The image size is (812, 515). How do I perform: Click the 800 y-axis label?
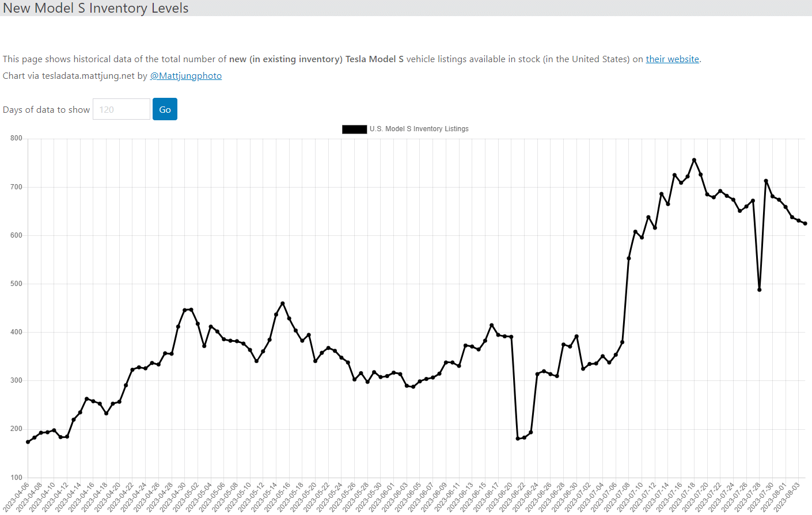(16, 138)
